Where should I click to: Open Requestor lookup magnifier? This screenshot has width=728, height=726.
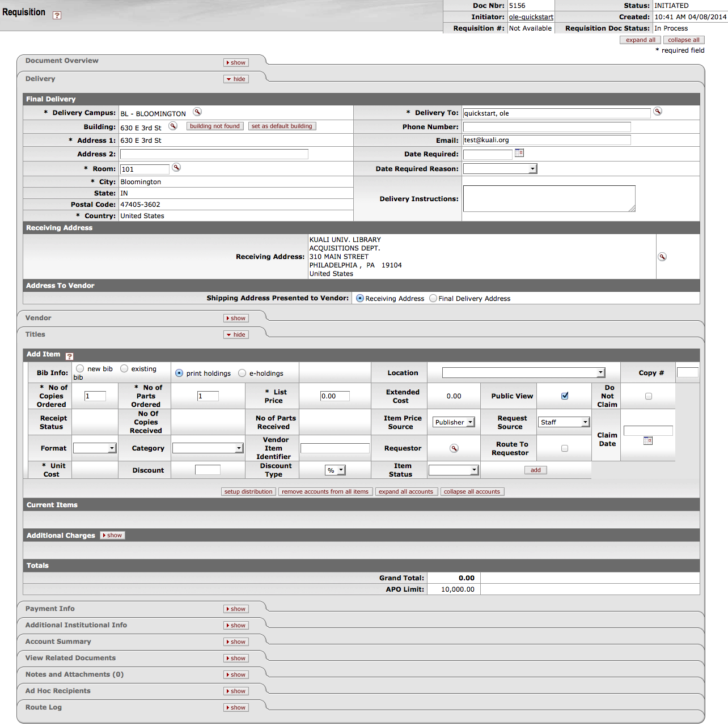click(454, 448)
